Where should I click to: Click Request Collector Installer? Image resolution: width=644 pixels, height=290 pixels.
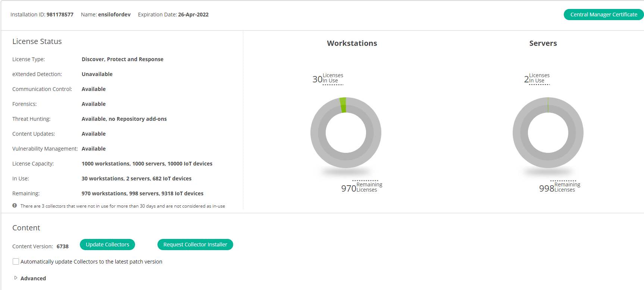(195, 245)
